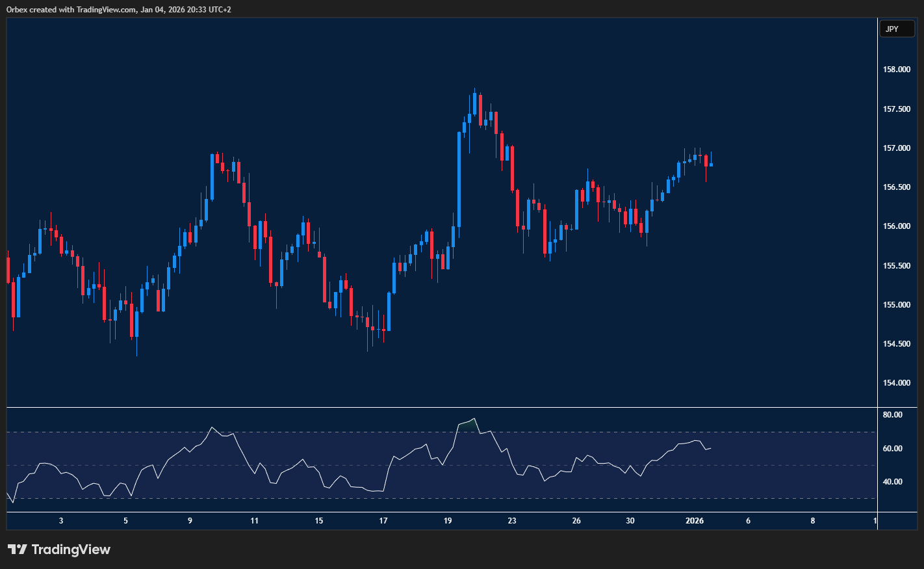
Task: Select date 30 on the time axis
Action: (x=630, y=521)
